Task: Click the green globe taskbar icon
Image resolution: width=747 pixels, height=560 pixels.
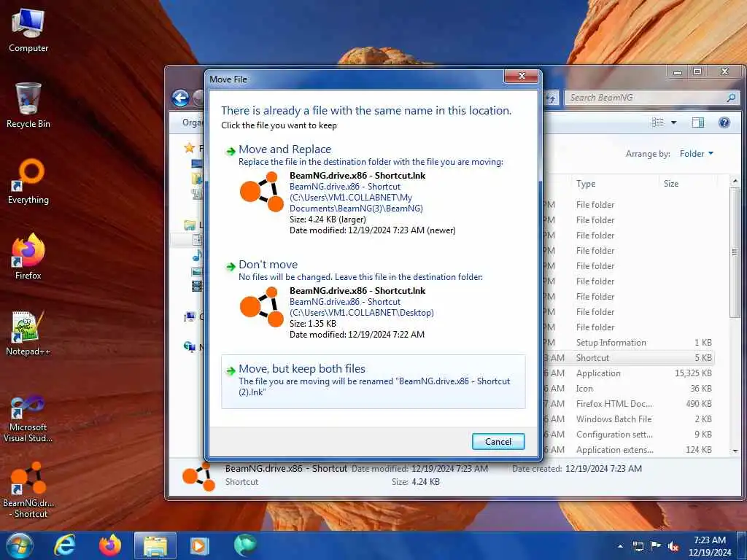Action: [x=245, y=545]
